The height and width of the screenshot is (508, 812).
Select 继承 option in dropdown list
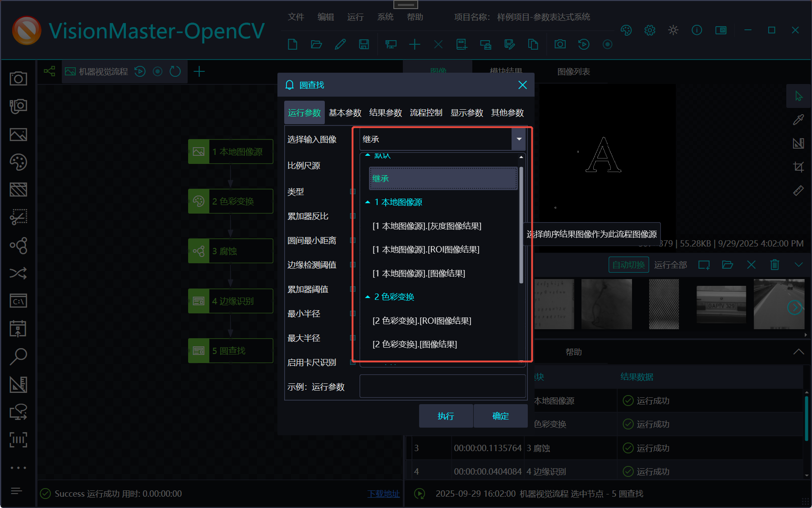click(x=443, y=178)
